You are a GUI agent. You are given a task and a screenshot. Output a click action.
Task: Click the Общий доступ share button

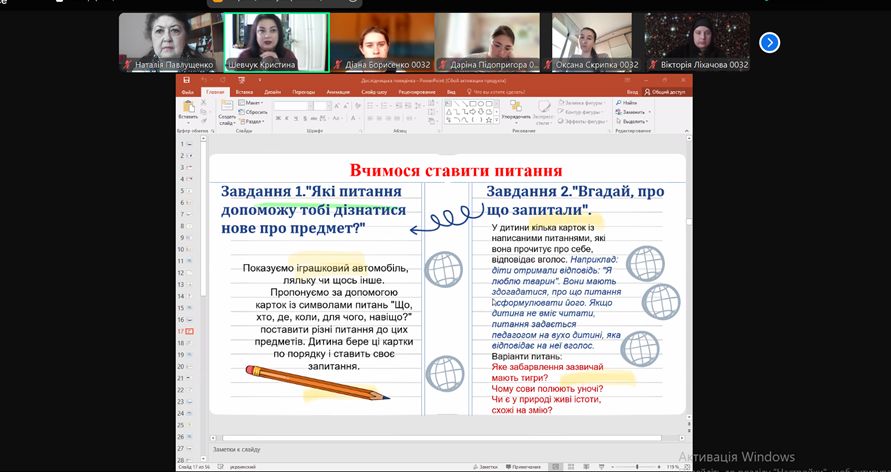pos(667,91)
